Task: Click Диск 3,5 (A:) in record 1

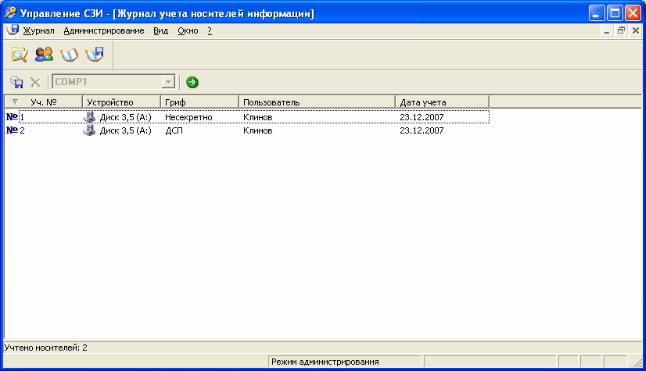Action: click(126, 117)
